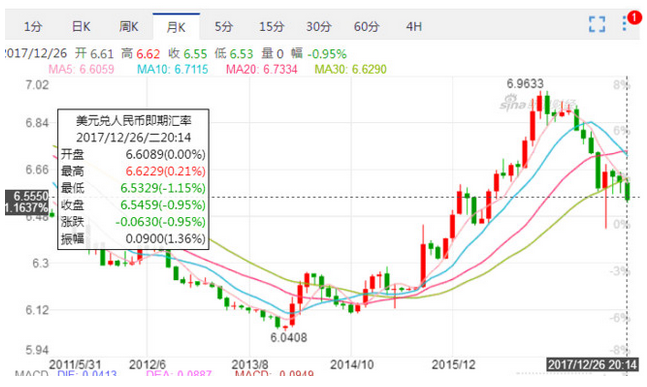
Task: Click the 2011/5/31 date axis label
Action: coord(75,365)
